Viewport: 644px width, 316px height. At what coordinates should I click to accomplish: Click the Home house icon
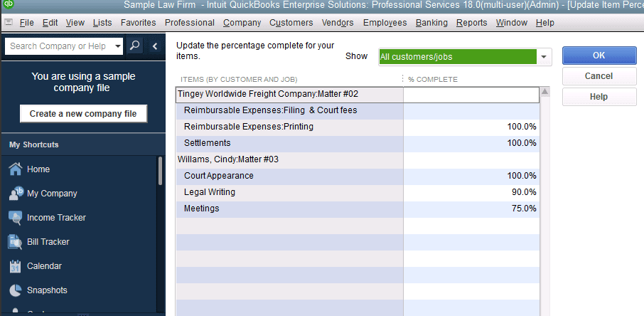coord(15,169)
